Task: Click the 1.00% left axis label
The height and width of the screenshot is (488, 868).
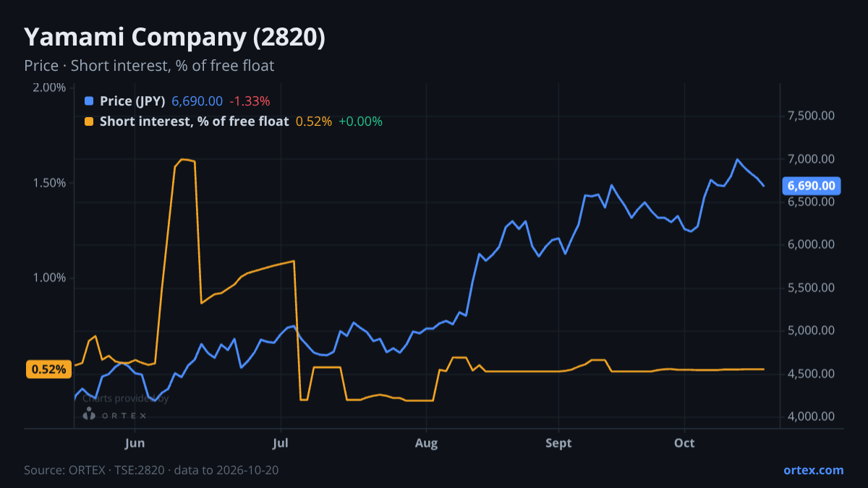Action: coord(49,278)
